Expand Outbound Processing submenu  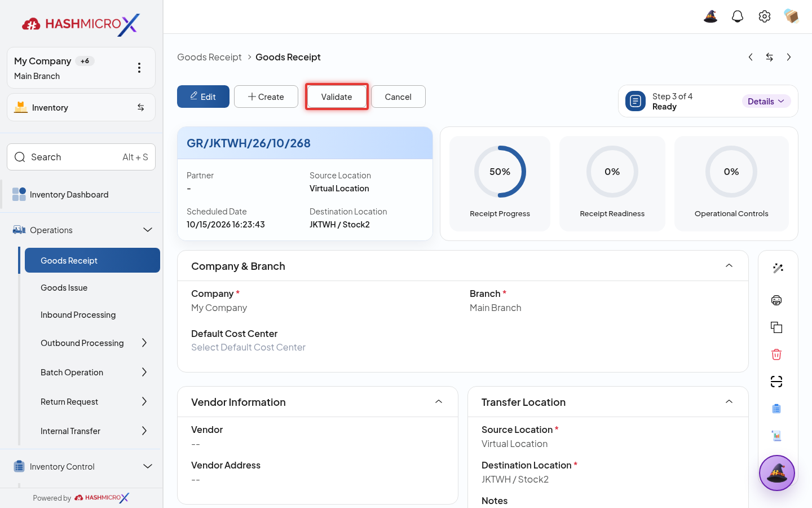click(144, 343)
